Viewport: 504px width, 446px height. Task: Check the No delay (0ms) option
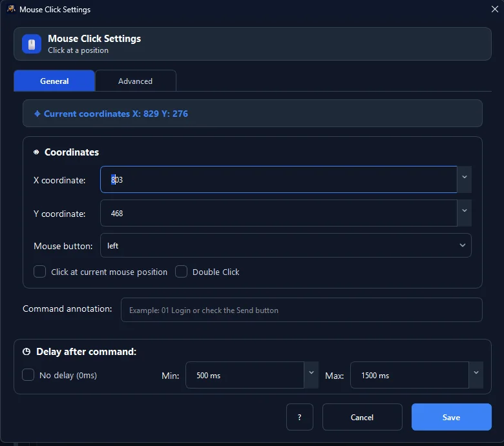click(28, 375)
